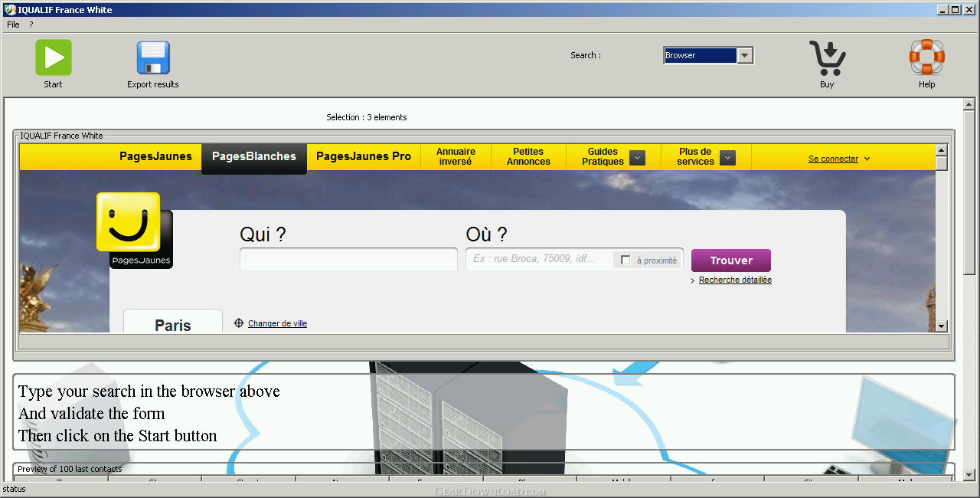Click the "status" text in the status bar
Screen dimensions: 980x498
(x=14, y=489)
